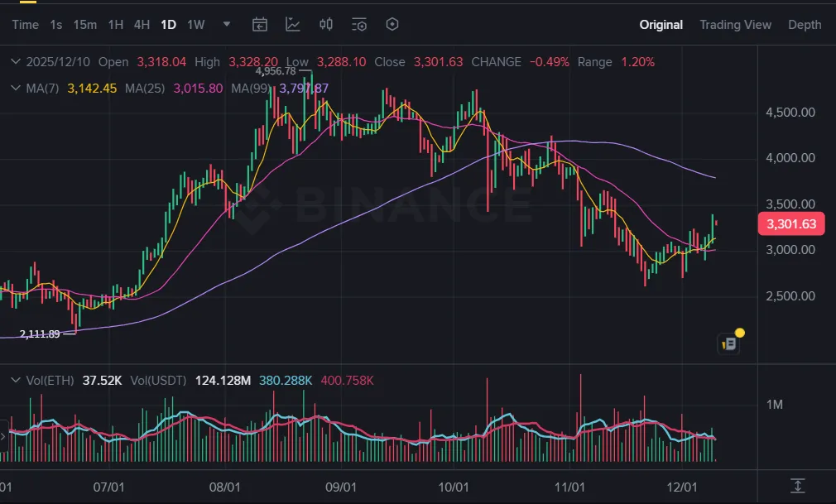836x504 pixels.
Task: Select the 4H time interval
Action: [142, 25]
